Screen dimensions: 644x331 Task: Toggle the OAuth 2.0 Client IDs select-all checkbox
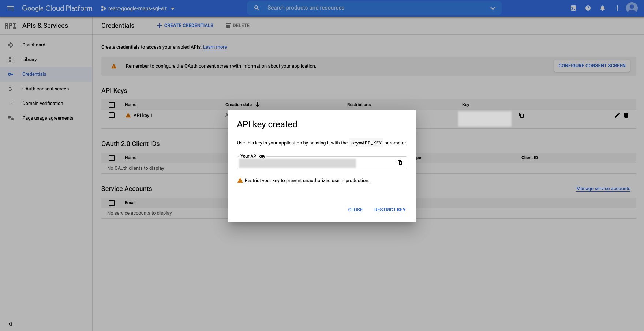(112, 158)
